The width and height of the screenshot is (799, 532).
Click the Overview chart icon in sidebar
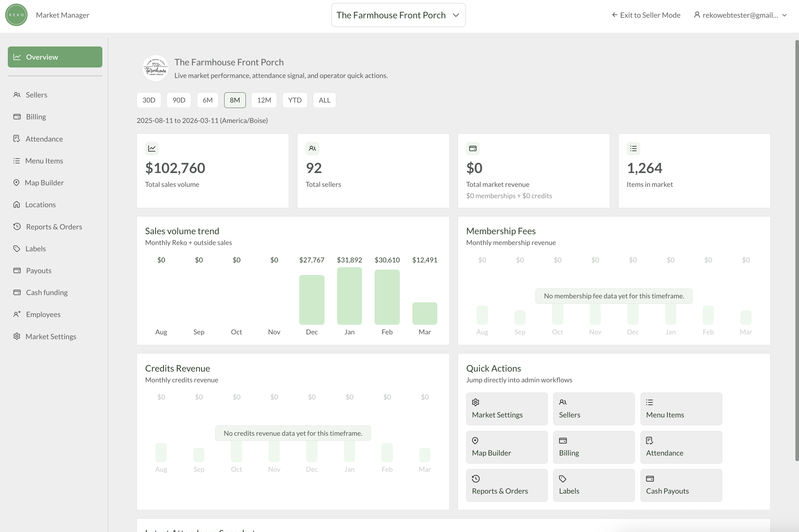point(17,57)
